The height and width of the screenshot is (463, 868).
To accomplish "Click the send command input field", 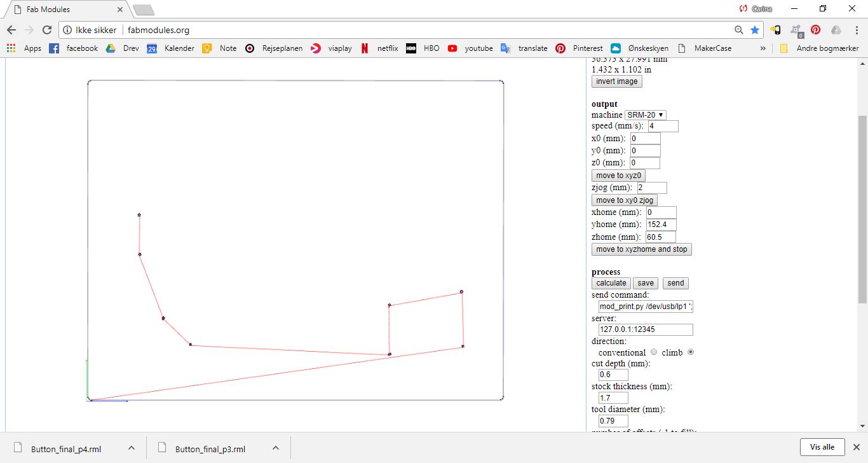I will click(646, 307).
